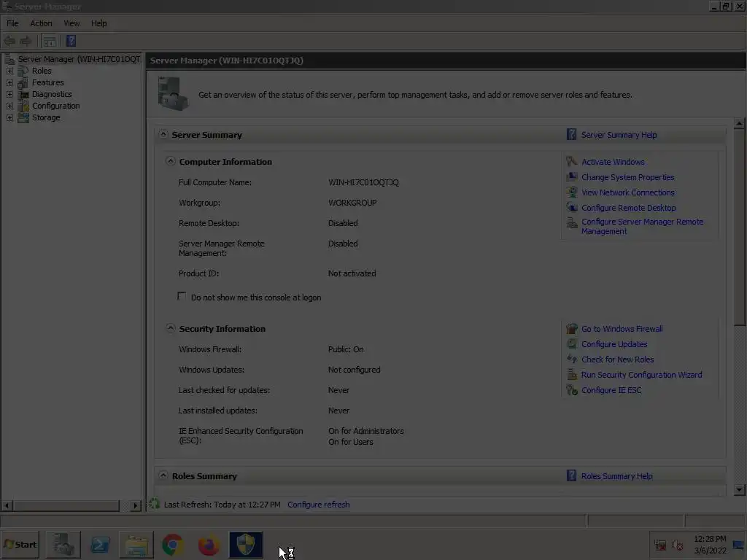Click the Configure Remote Desktop link
The width and height of the screenshot is (747, 560).
(x=628, y=208)
